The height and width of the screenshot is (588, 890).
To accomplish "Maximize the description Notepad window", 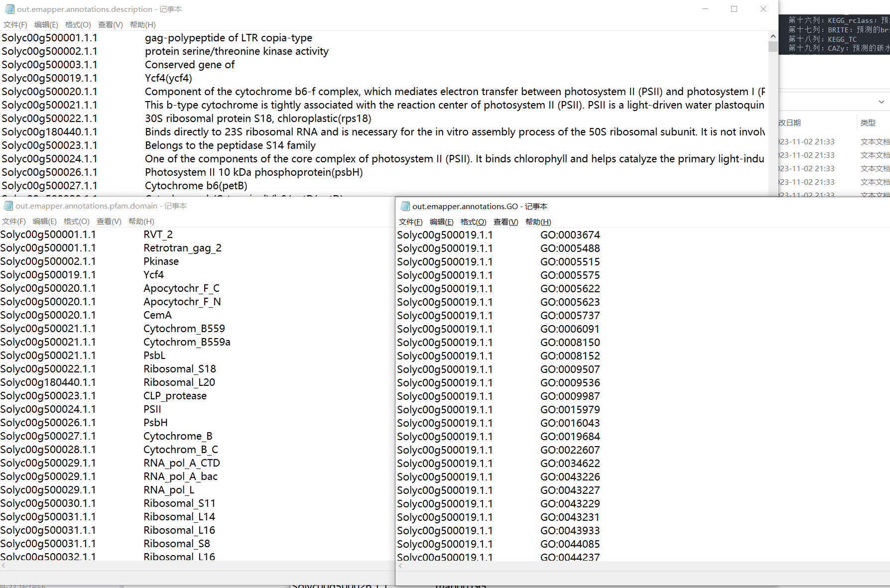I will pyautogui.click(x=734, y=9).
